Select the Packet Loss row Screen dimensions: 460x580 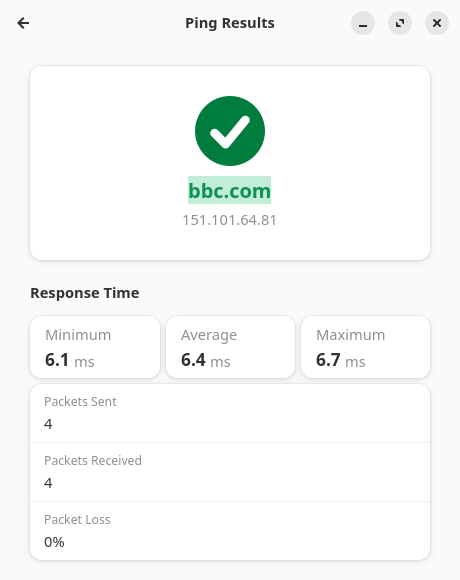(230, 531)
